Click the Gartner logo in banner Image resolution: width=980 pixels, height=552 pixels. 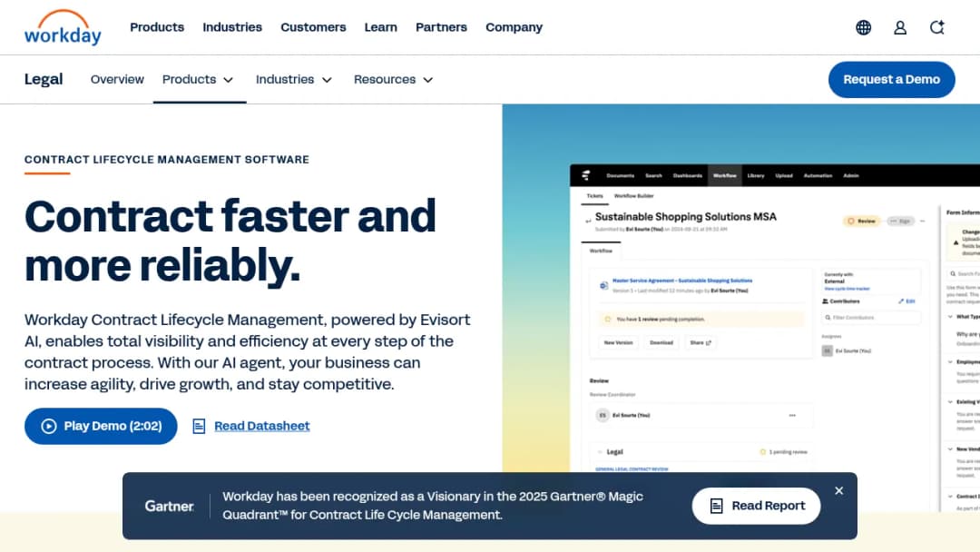170,506
